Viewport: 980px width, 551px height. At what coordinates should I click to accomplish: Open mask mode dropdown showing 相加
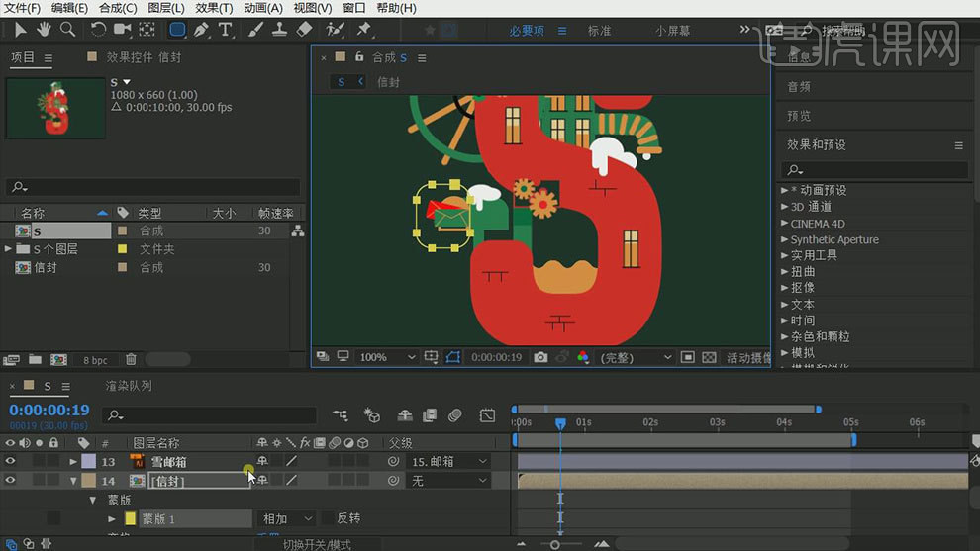[x=287, y=518]
